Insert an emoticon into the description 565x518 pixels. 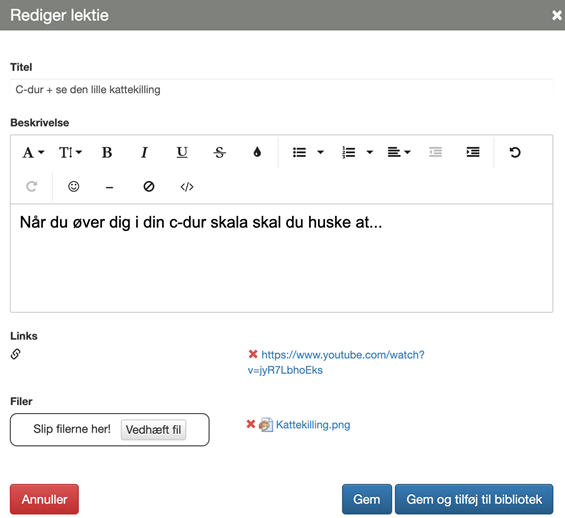[74, 187]
